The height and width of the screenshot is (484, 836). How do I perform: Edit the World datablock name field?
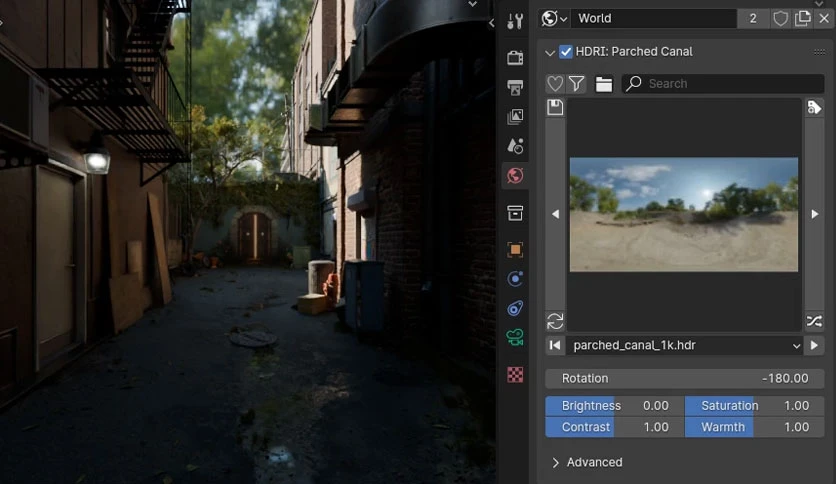tap(654, 19)
